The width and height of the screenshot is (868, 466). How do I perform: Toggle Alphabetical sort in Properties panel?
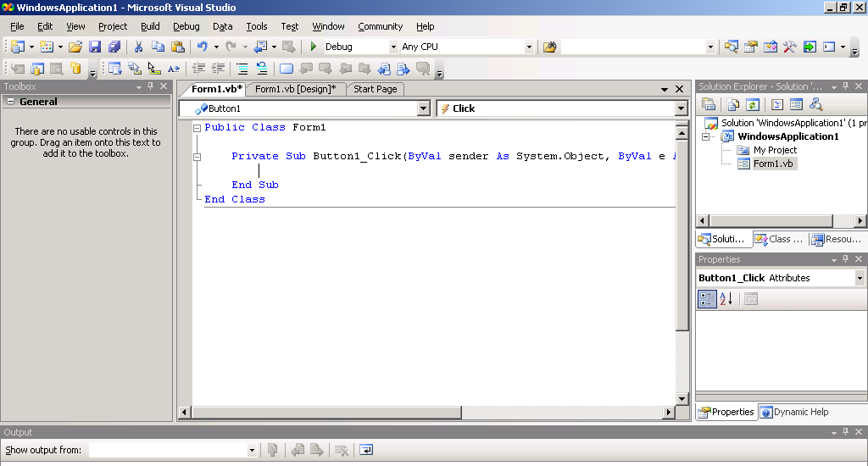coord(726,299)
